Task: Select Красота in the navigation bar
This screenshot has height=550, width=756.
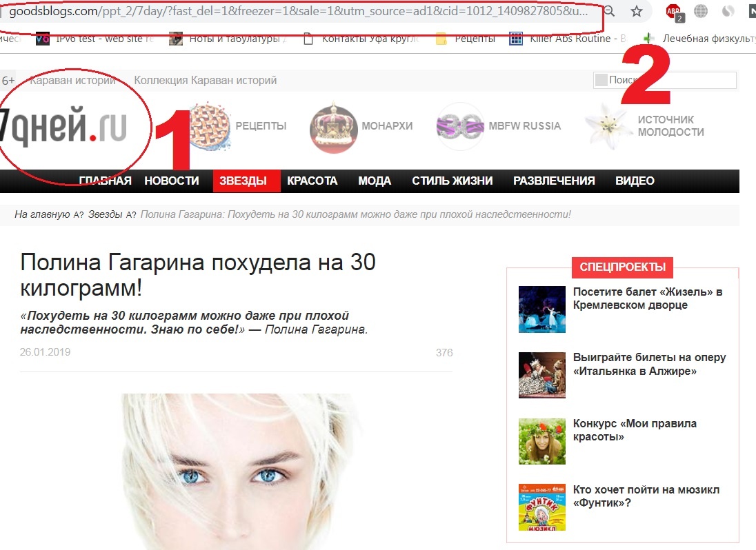Action: [312, 181]
